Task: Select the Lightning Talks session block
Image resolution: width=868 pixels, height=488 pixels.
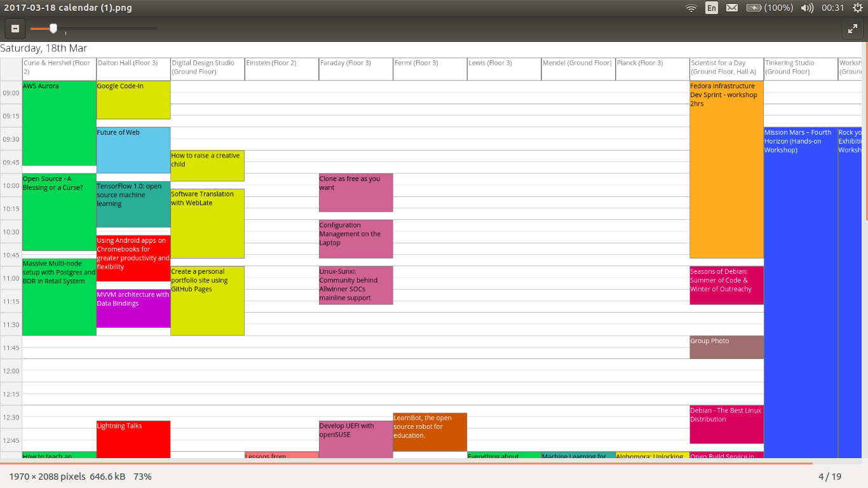Action: point(133,439)
